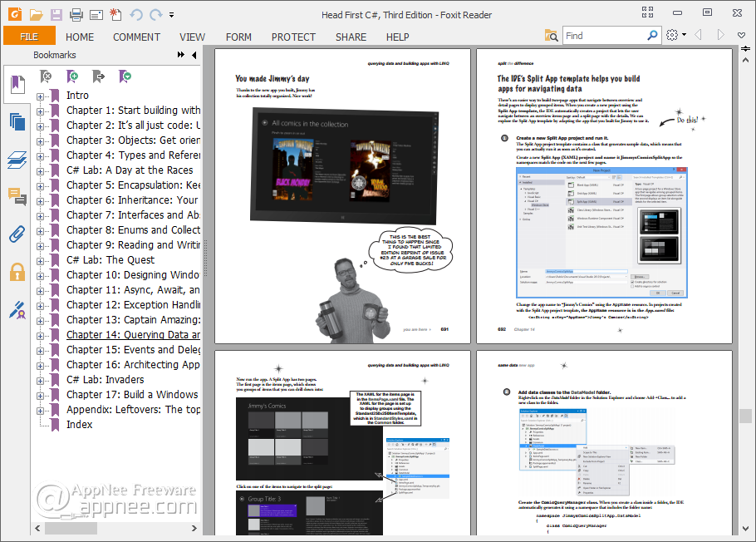The image size is (756, 542).
Task: Click the delete bookmark icon
Action: (46, 76)
